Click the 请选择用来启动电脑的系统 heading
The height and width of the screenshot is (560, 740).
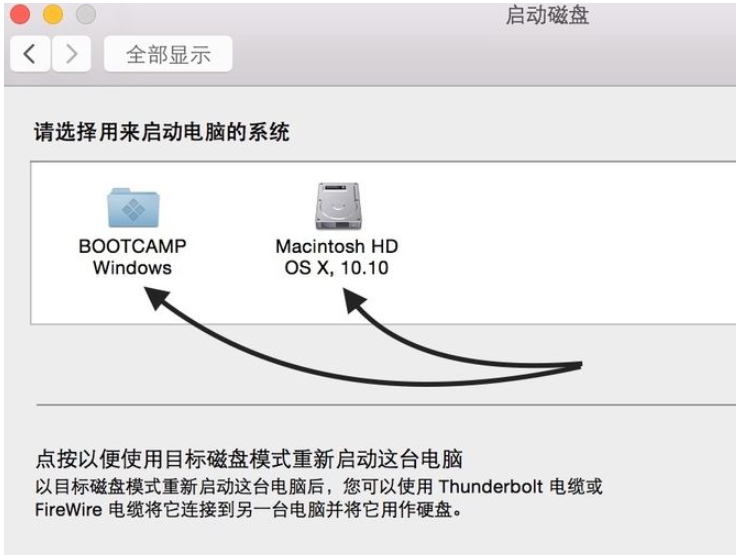pos(162,132)
